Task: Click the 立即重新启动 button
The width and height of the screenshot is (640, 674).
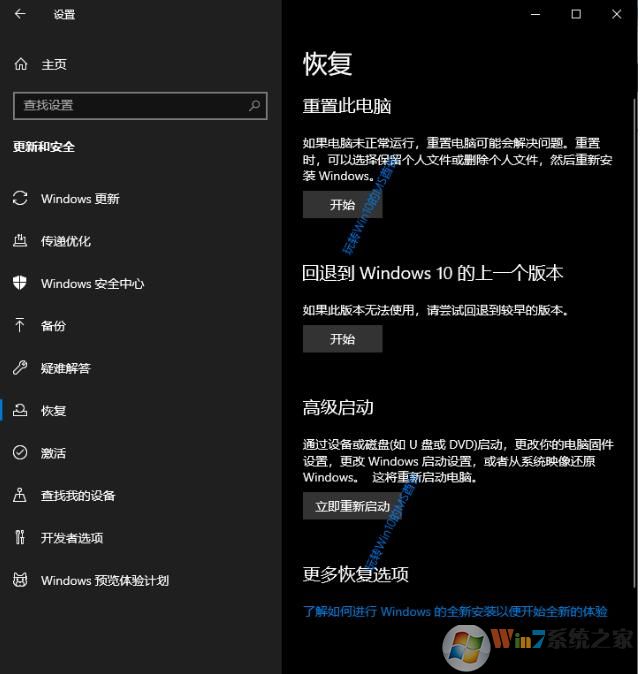Action: 352,506
